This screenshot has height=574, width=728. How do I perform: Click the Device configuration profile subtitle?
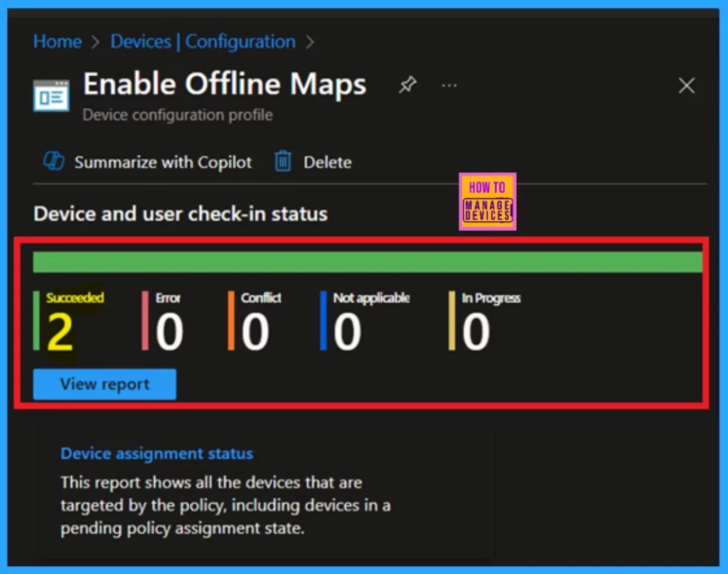[178, 115]
